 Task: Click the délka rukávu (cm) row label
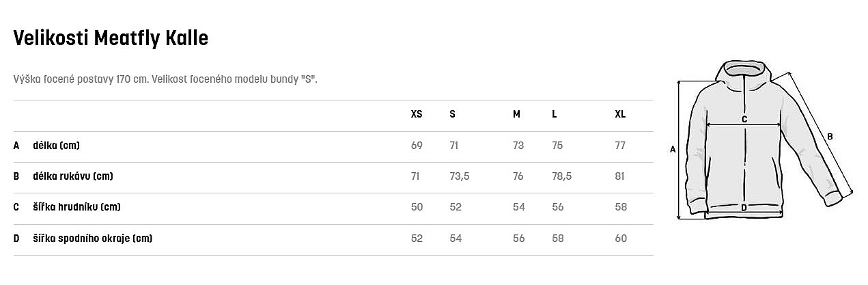point(72,176)
